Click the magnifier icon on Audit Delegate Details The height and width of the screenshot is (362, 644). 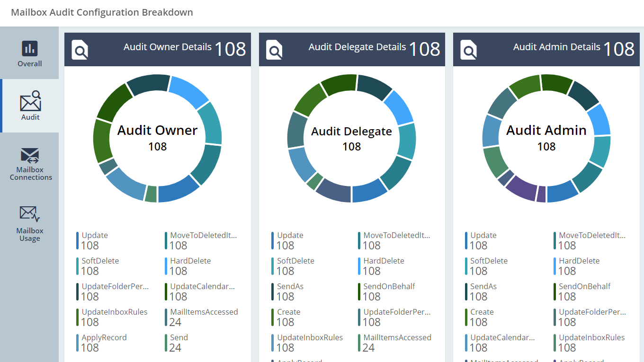pyautogui.click(x=274, y=49)
